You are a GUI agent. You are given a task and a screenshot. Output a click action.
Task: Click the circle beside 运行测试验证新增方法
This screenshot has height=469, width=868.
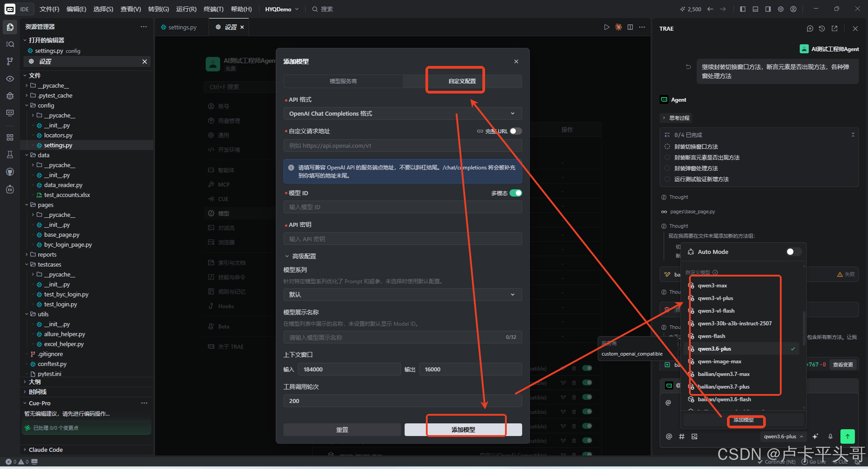[x=667, y=179]
